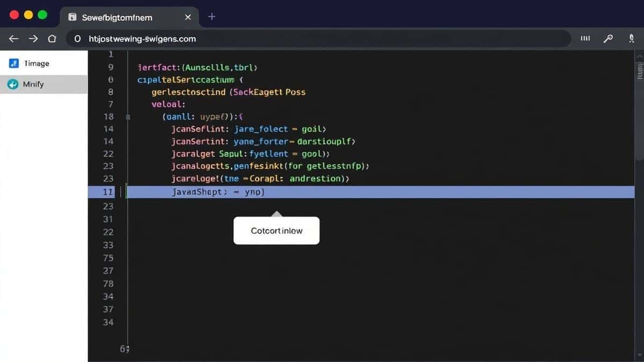Open the vertical panel tab on the right edge

click(x=638, y=72)
